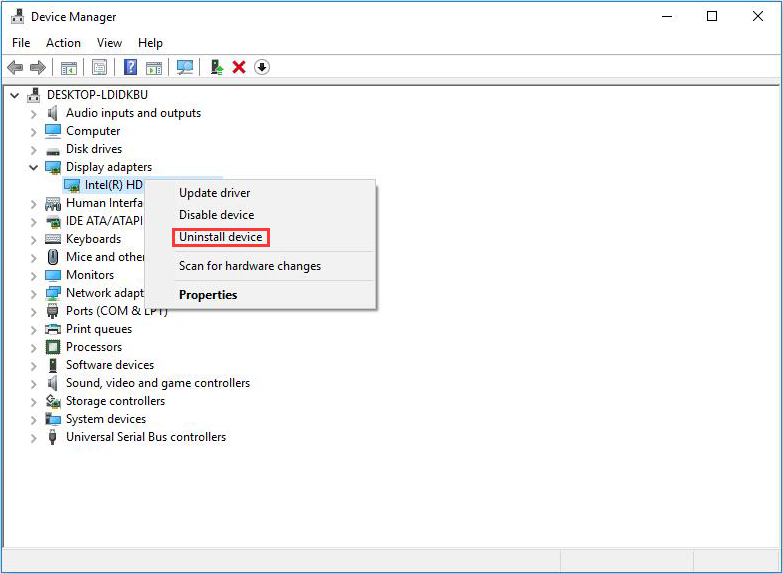Minimize the Device Manager window
Viewport: 783px width, 574px height.
pos(667,16)
